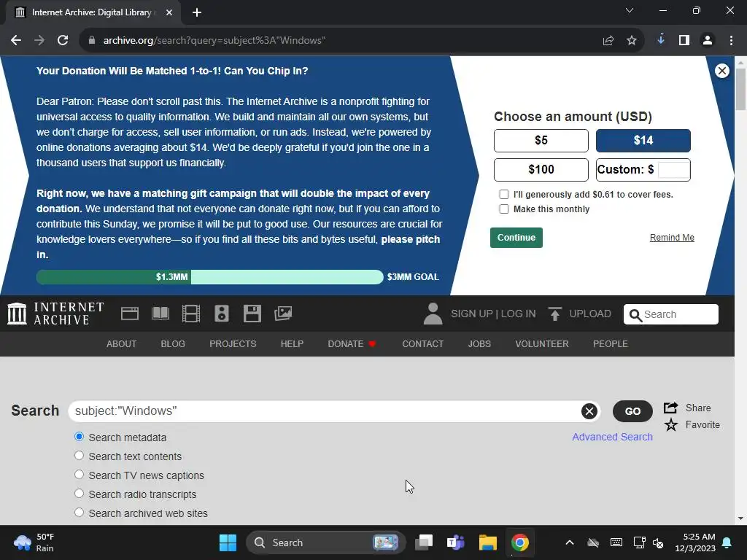Viewport: 747px width, 560px height.
Task: Reload the page
Action: click(63, 41)
